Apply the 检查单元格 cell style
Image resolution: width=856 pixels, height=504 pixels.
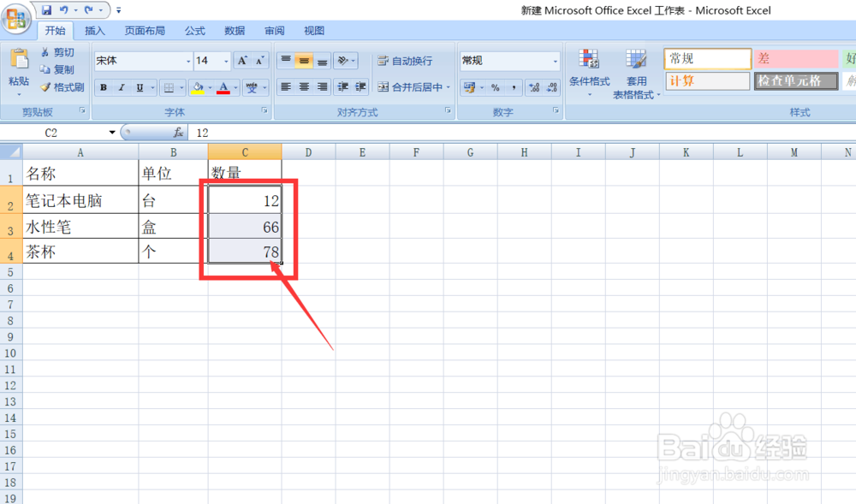(796, 81)
